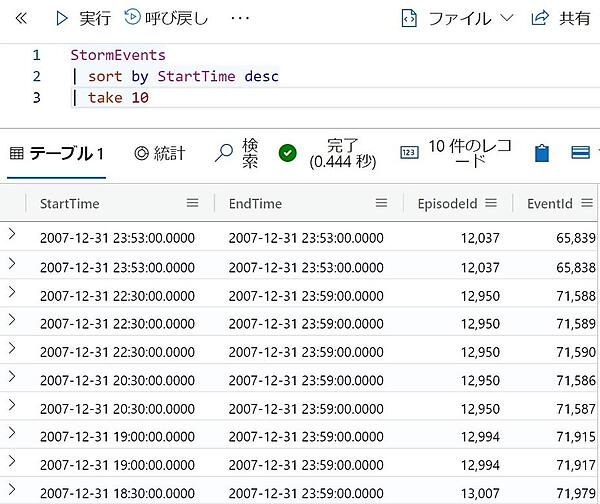Click the stats circle icon
This screenshot has height=504, width=600.
pyautogui.click(x=141, y=153)
